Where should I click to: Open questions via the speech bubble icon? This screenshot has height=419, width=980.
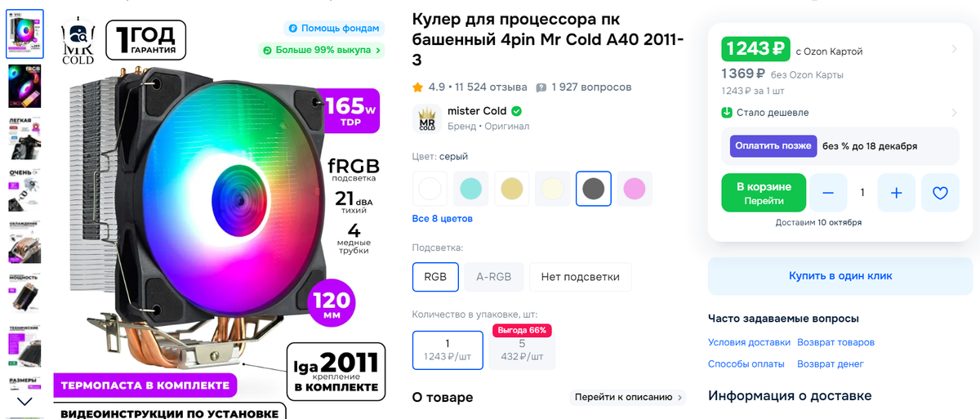(541, 87)
